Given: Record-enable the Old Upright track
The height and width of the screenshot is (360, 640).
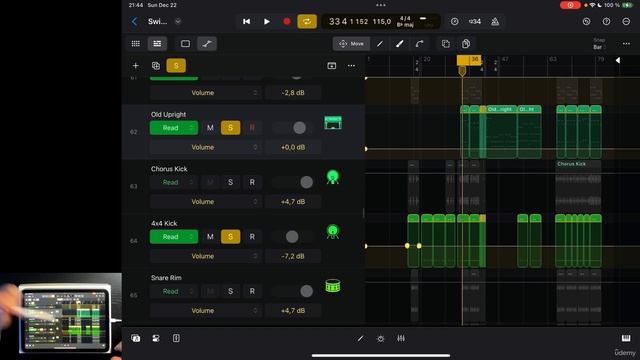Looking at the screenshot, I should click(x=252, y=128).
